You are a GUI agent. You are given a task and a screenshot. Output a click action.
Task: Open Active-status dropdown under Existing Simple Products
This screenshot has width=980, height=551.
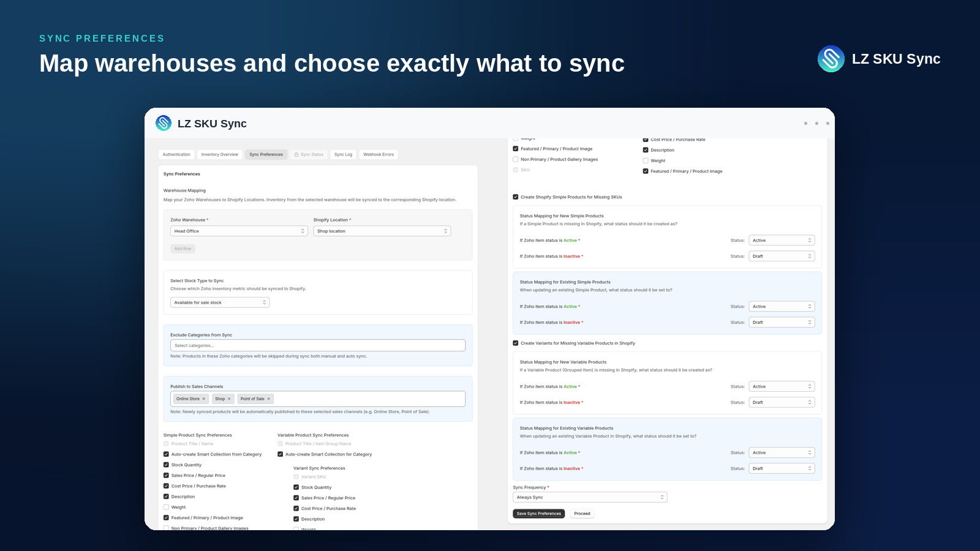coord(782,307)
